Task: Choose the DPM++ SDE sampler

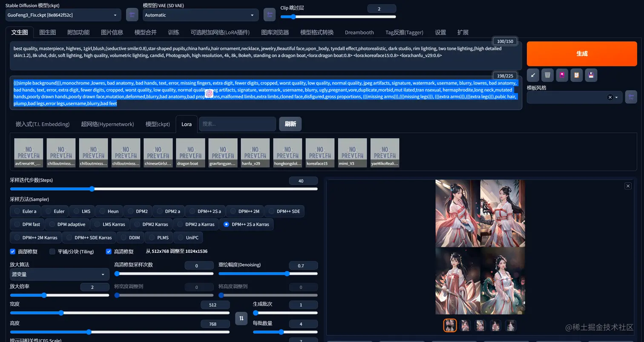Action: point(284,211)
